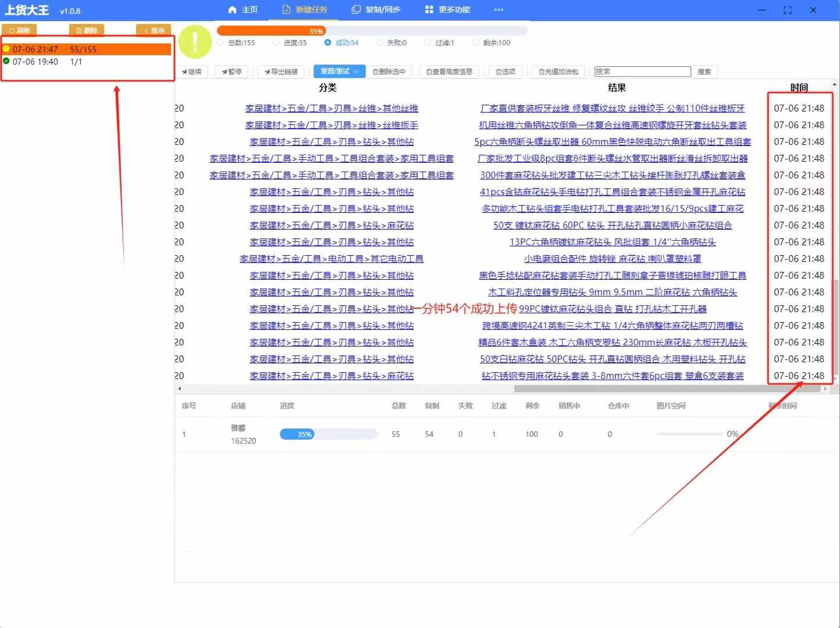Click the vertical scrollbar of results table
Viewport: 840px width, 628px height.
[836, 328]
